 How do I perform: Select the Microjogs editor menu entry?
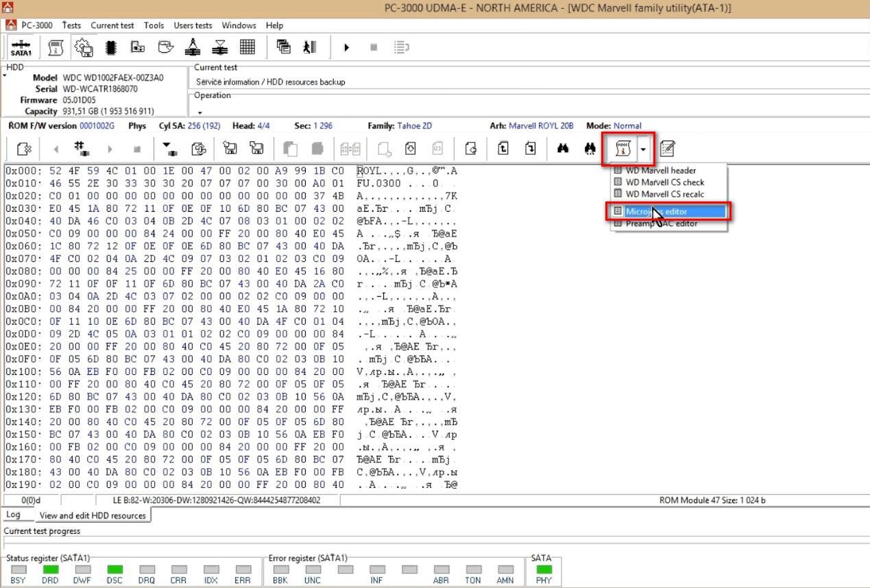click(x=668, y=212)
